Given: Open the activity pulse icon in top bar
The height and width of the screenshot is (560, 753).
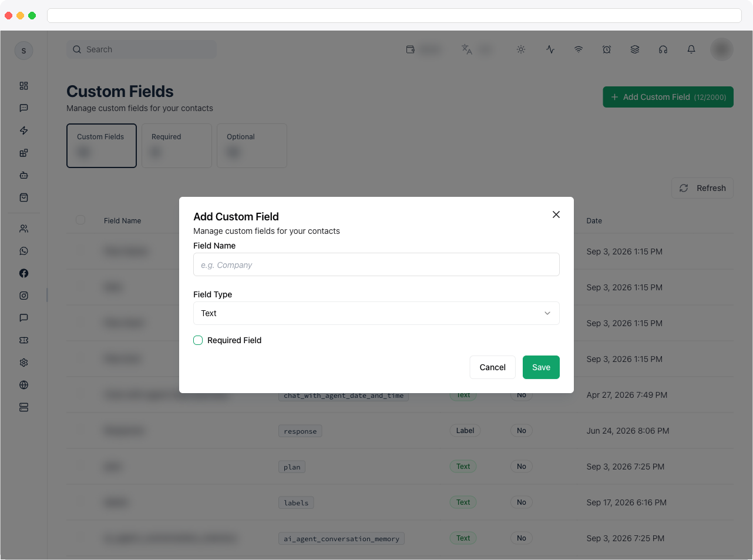Looking at the screenshot, I should [550, 49].
